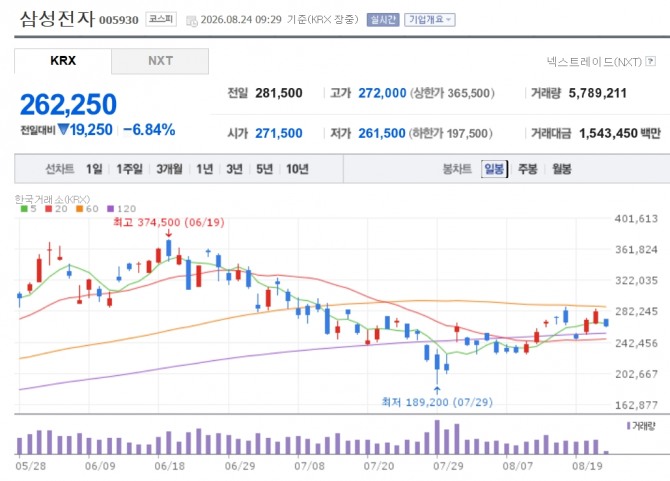The width and height of the screenshot is (670, 481).
Task: Click the 넥스트레이드(NXT) link
Action: pos(594,62)
